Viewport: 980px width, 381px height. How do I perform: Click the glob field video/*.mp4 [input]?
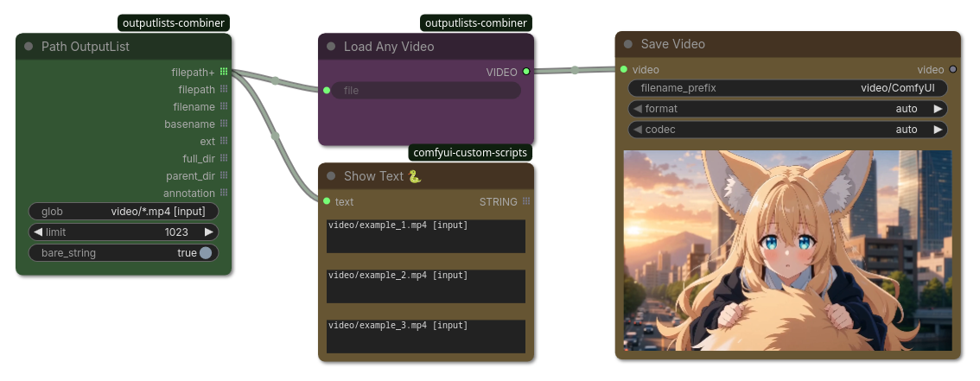[x=124, y=211]
